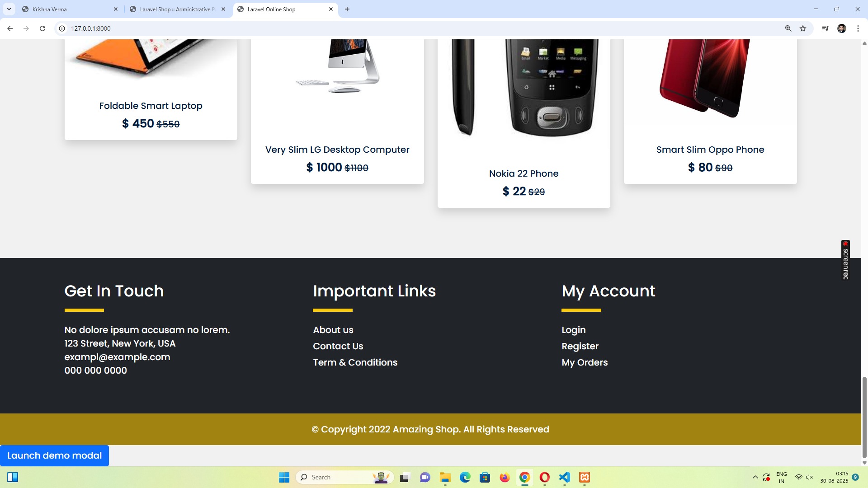The image size is (868, 488).
Task: Click the scrollbar up arrow
Action: coord(864,43)
